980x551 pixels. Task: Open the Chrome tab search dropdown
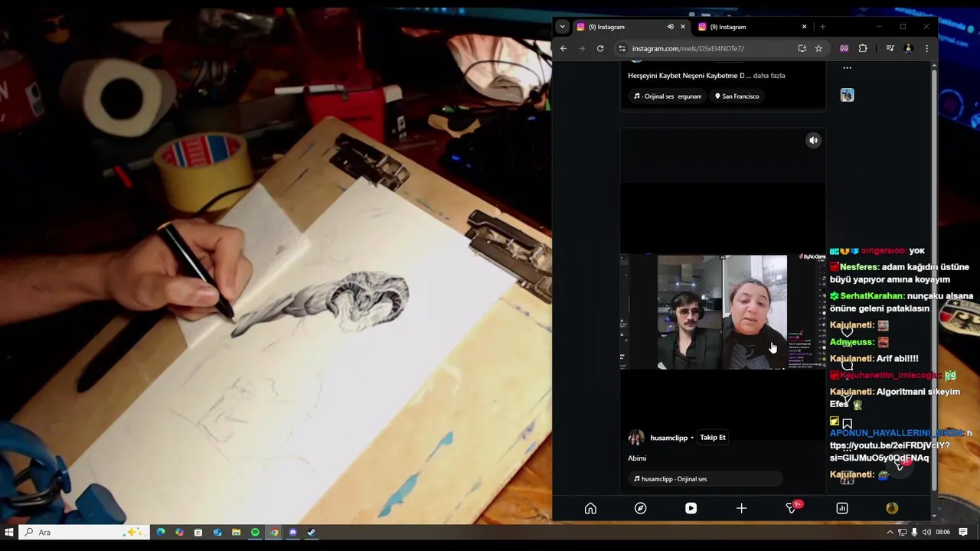(x=563, y=27)
